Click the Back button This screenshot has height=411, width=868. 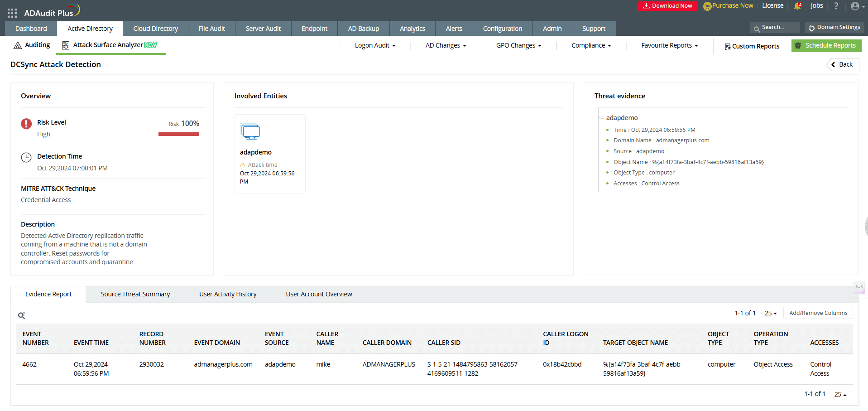coord(843,64)
